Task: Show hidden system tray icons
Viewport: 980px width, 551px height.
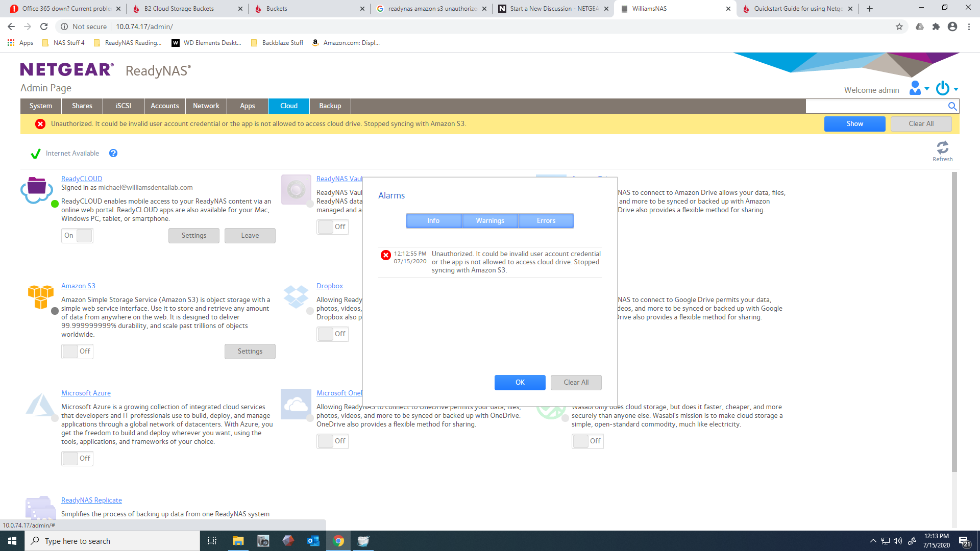Action: tap(873, 541)
